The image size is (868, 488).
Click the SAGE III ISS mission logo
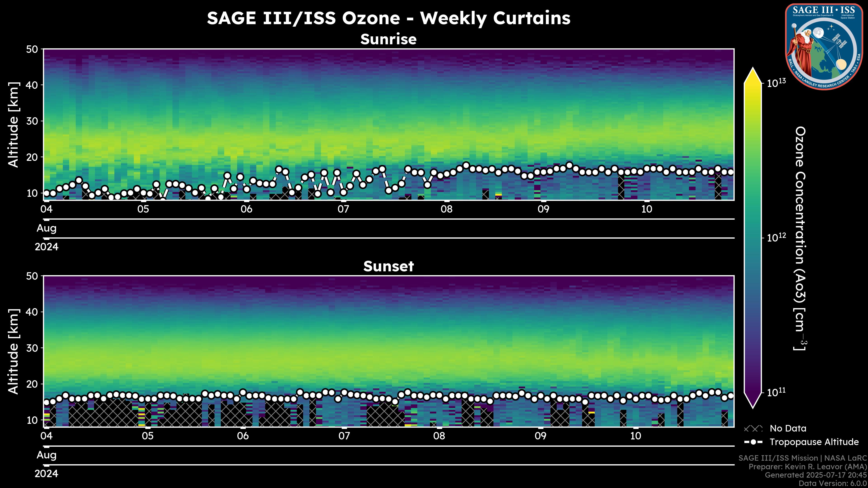tap(824, 47)
